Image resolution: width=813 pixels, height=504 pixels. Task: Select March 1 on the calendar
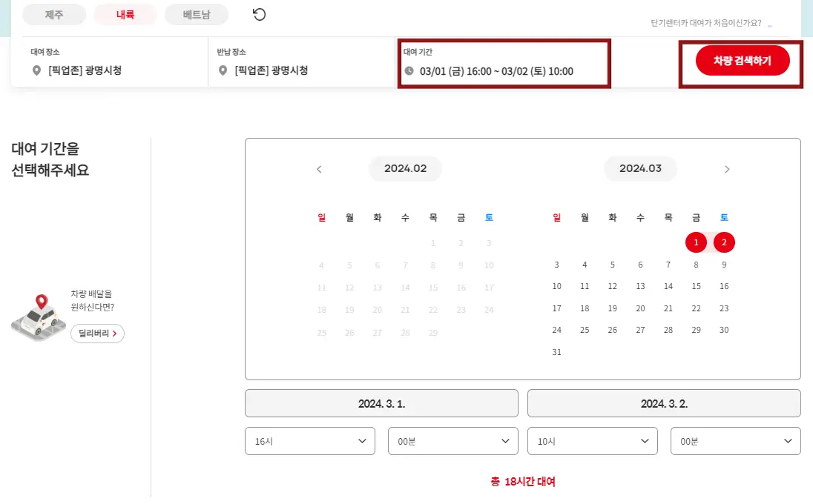[696, 242]
